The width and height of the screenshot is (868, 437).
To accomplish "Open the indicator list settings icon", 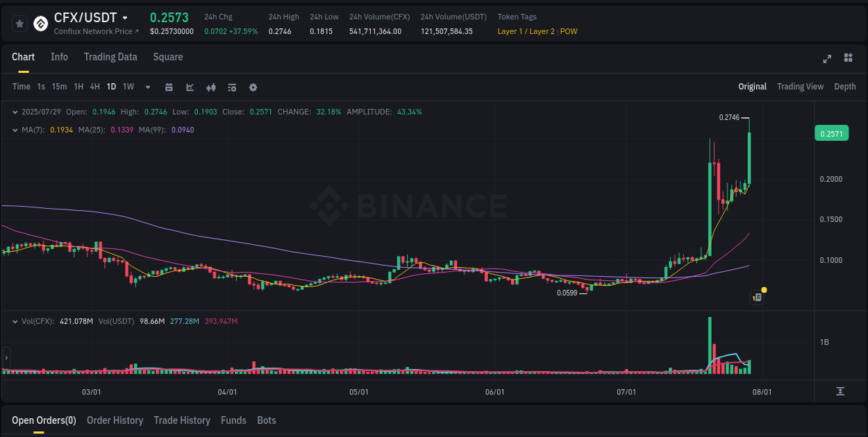I will pos(231,87).
